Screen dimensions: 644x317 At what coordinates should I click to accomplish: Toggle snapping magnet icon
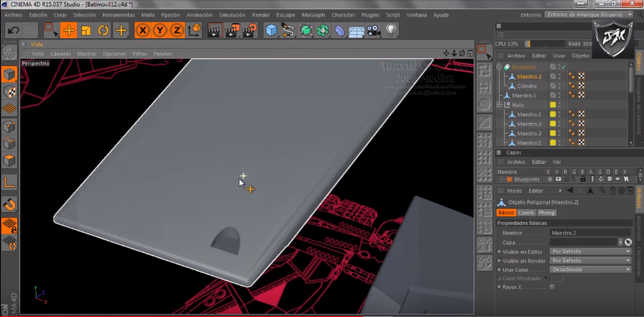(x=9, y=203)
